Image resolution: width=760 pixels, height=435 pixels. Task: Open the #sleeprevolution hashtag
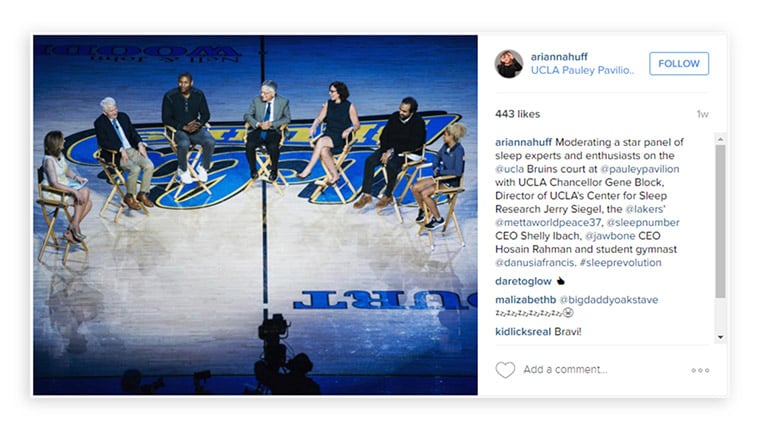click(x=620, y=263)
